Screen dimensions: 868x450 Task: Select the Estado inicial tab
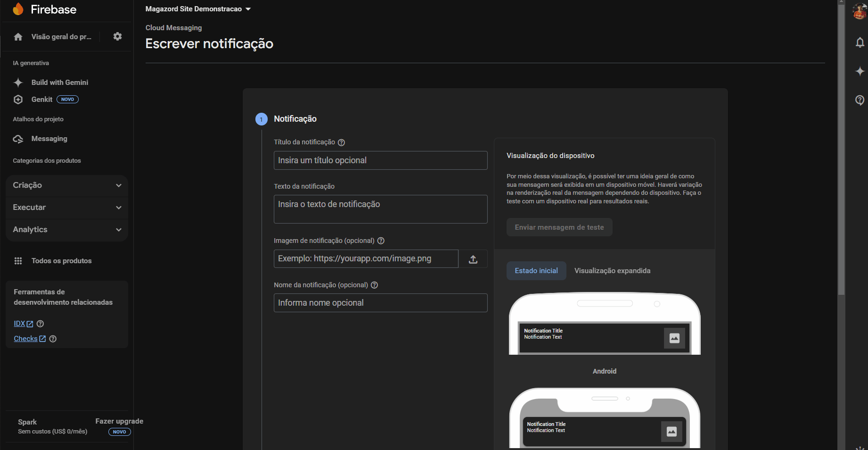tap(536, 271)
